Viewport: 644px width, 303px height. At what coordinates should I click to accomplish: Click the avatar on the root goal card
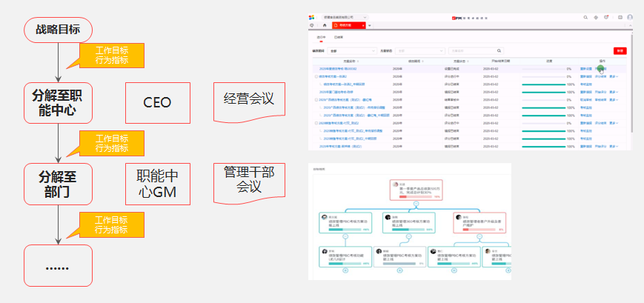(x=395, y=184)
